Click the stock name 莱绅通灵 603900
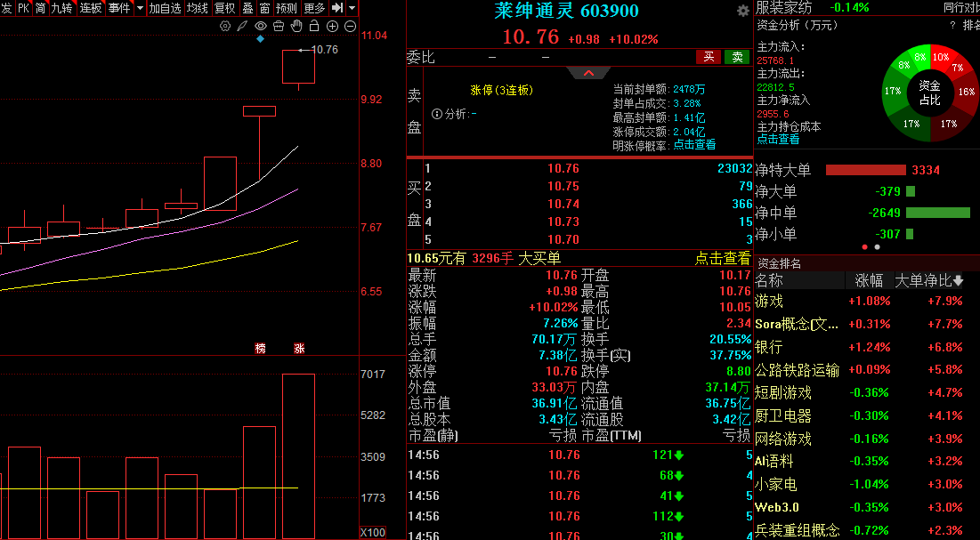Viewport: 980px width, 540px height. pyautogui.click(x=566, y=11)
